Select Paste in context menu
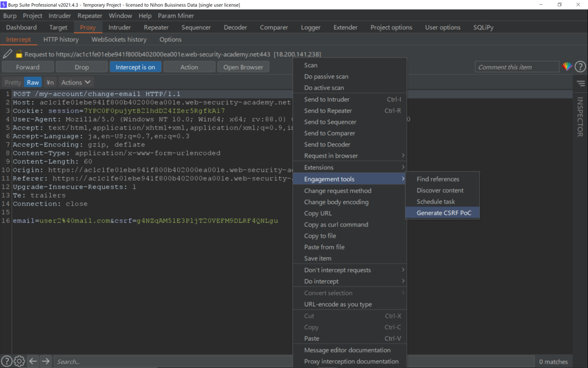 pos(350,338)
